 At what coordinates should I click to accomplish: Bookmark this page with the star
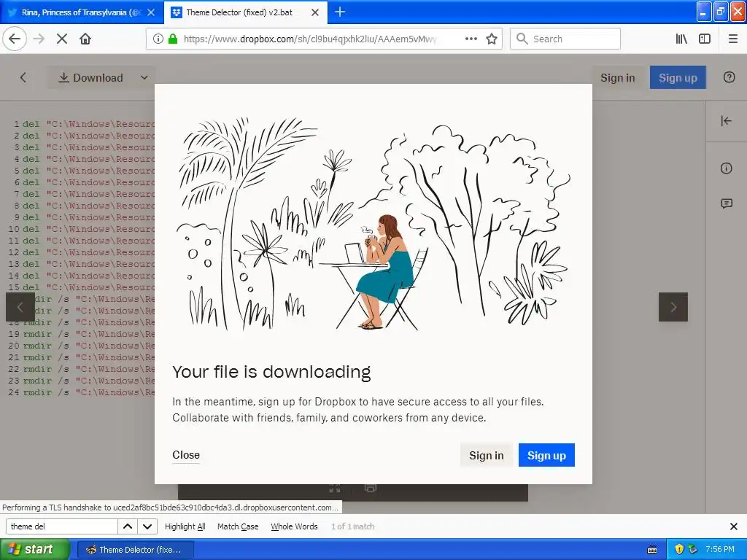tap(492, 39)
